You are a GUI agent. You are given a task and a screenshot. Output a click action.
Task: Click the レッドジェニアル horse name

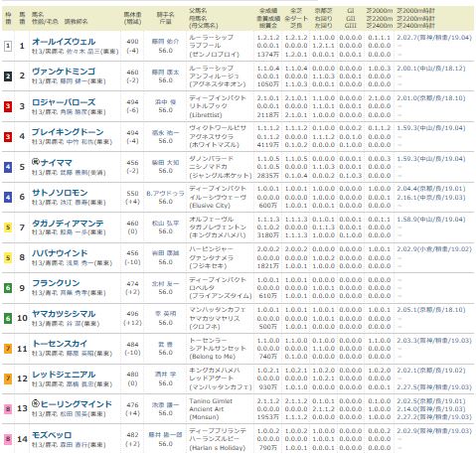tap(64, 375)
